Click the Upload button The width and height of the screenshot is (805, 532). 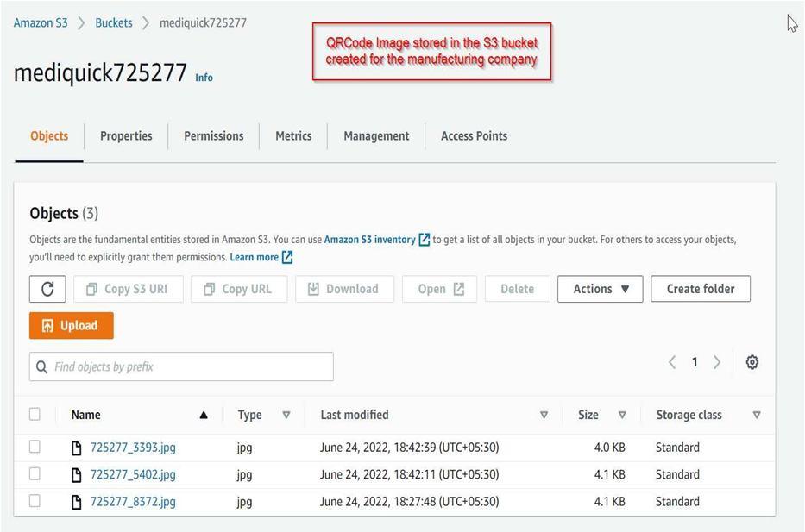coord(72,325)
